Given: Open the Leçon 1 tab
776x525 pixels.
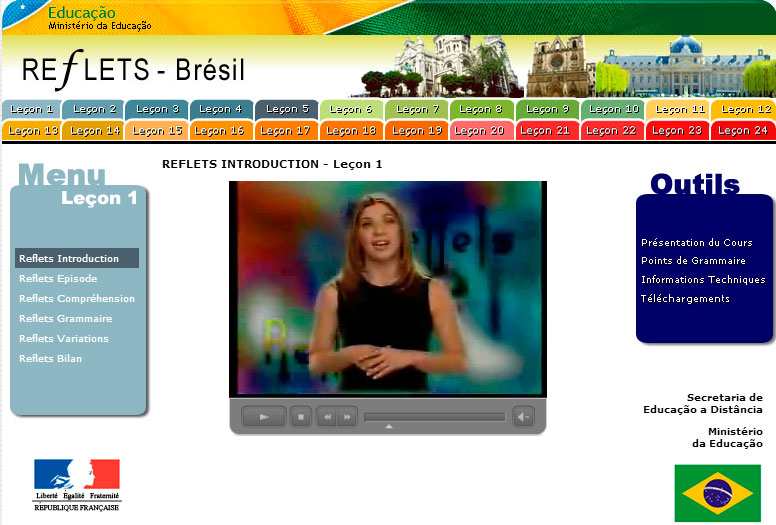Looking at the screenshot, I should (32, 109).
